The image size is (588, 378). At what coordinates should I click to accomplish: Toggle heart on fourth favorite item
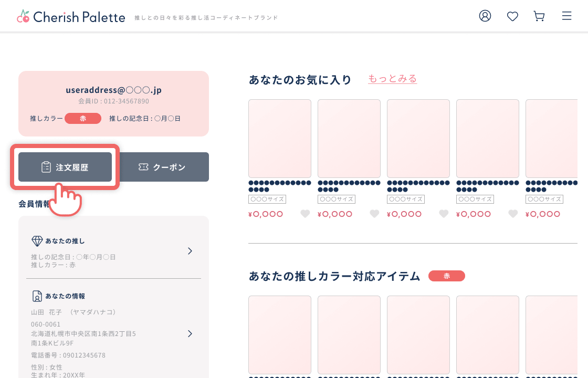513,214
